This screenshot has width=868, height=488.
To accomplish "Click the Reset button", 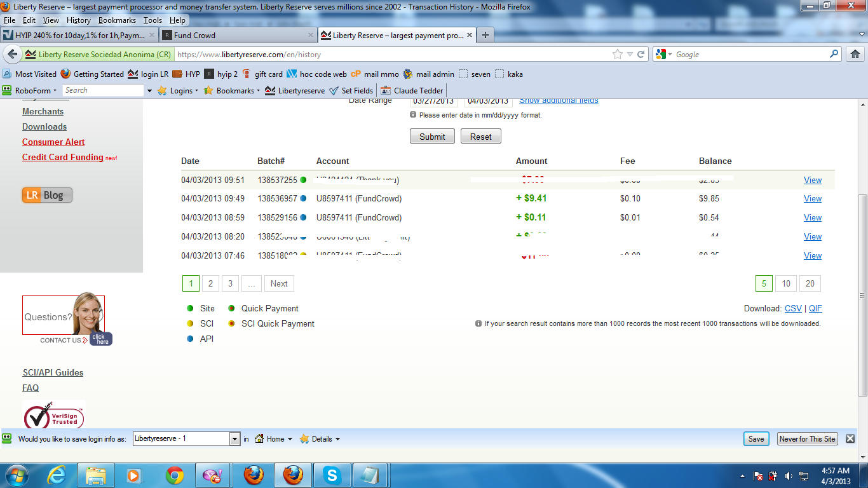I will pyautogui.click(x=480, y=137).
